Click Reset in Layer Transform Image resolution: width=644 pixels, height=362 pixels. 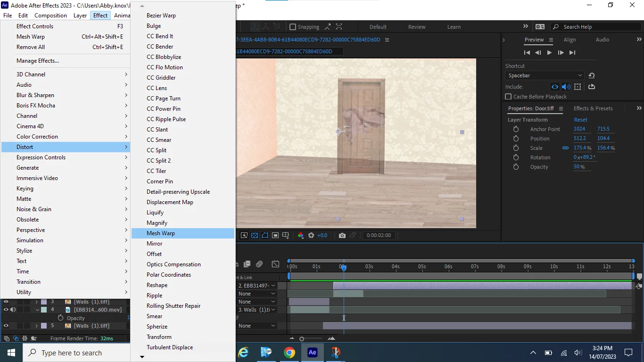click(580, 120)
